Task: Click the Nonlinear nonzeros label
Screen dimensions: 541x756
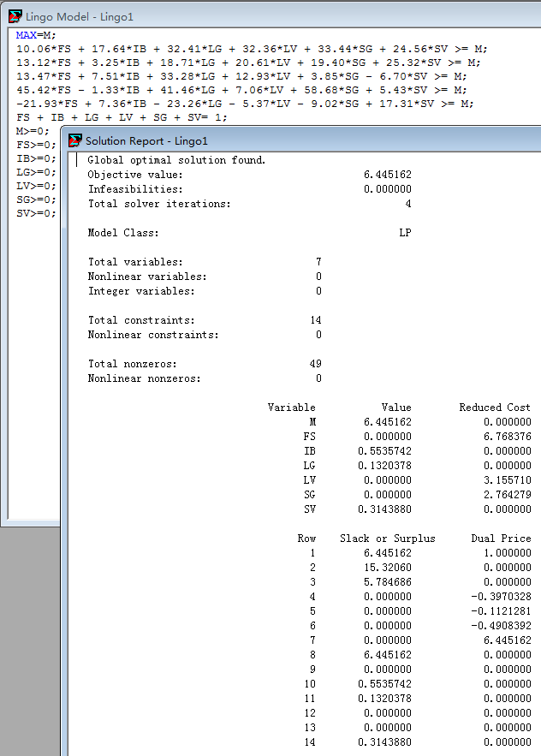Action: 144,378
